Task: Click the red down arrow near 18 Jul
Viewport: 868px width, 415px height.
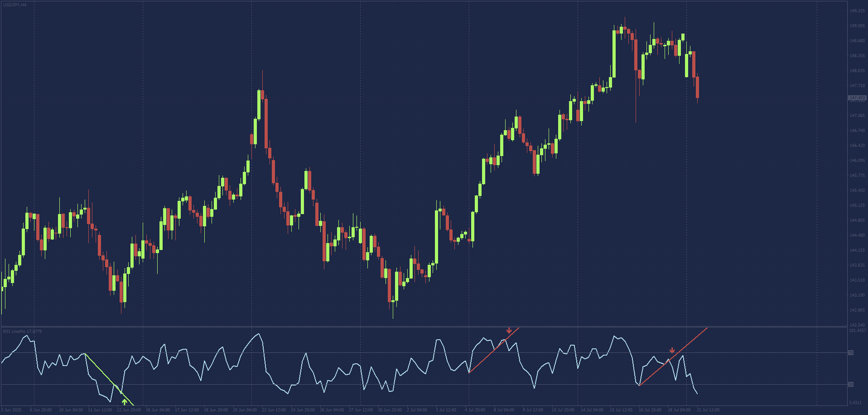Action: click(672, 351)
